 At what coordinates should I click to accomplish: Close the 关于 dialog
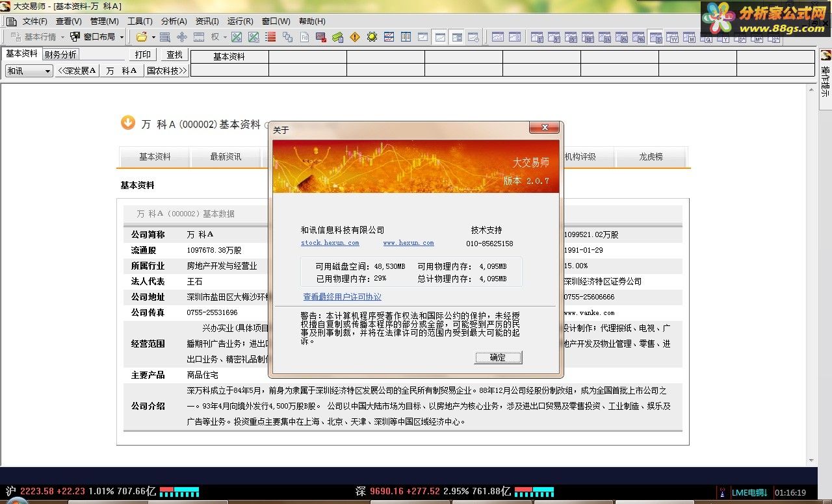[x=544, y=127]
